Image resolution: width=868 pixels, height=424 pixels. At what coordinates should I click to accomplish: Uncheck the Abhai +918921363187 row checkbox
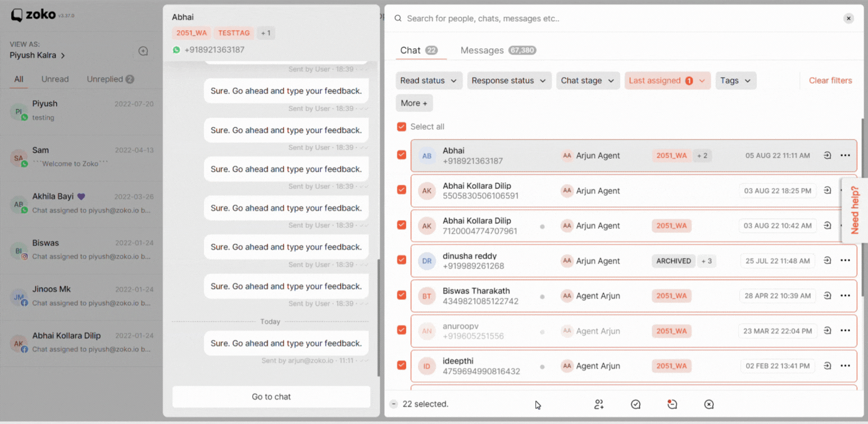[401, 155]
